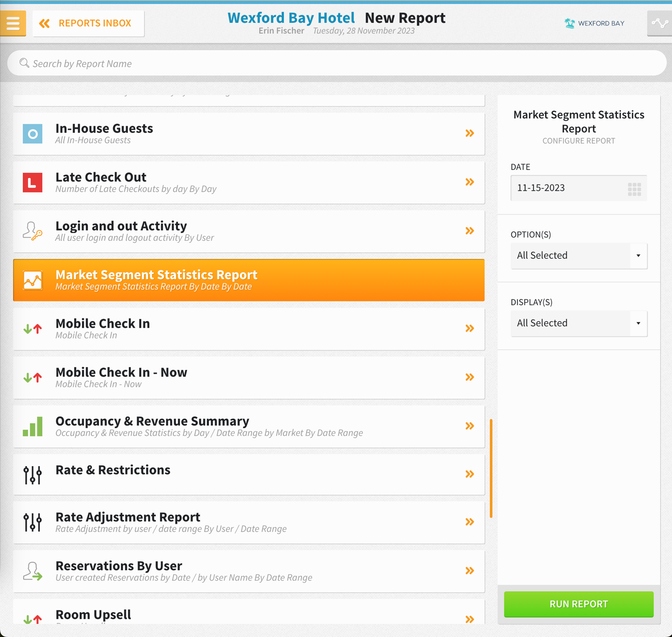
Task: Open the activity graph icon top right
Action: pos(660,23)
